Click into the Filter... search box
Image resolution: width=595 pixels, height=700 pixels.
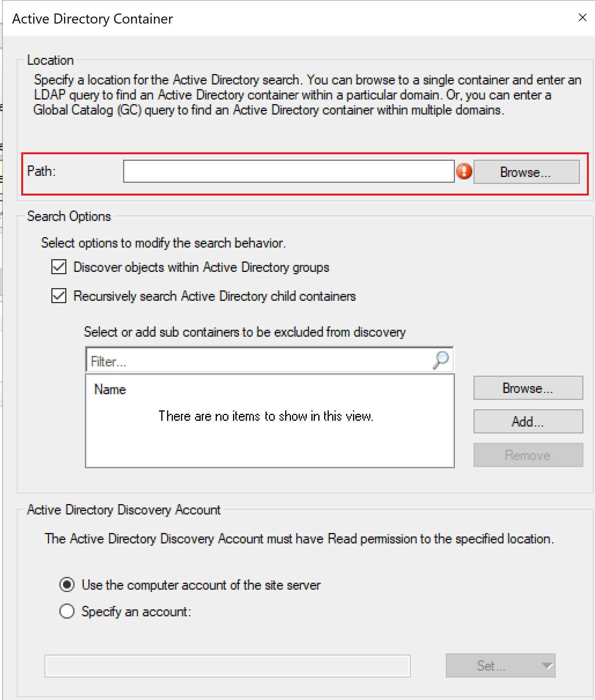pos(259,361)
